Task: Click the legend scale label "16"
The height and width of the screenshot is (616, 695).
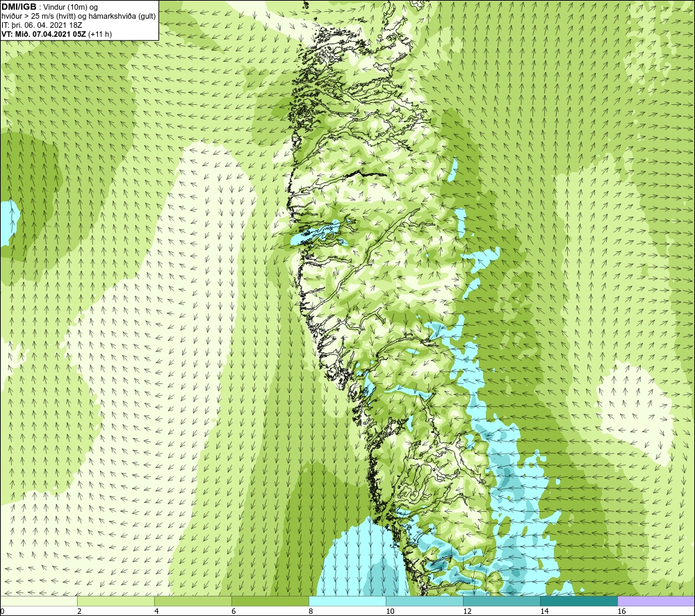Action: point(622,612)
